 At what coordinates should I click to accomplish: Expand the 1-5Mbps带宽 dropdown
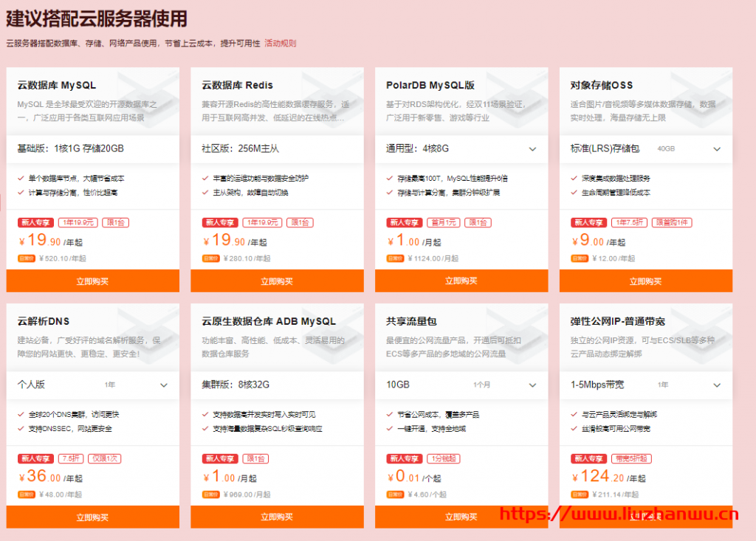[x=716, y=385]
